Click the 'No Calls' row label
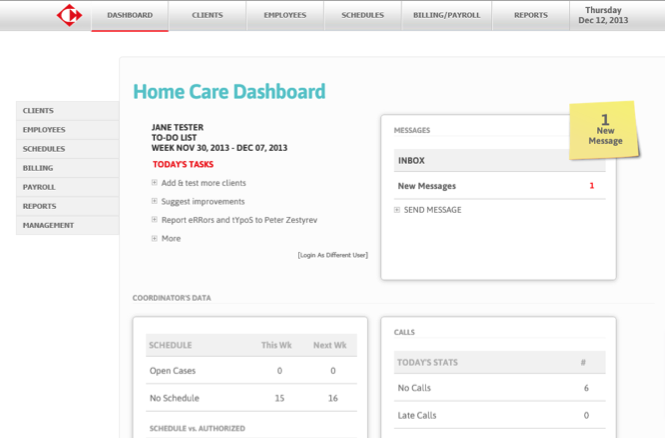Image resolution: width=665 pixels, height=438 pixels. tap(414, 388)
